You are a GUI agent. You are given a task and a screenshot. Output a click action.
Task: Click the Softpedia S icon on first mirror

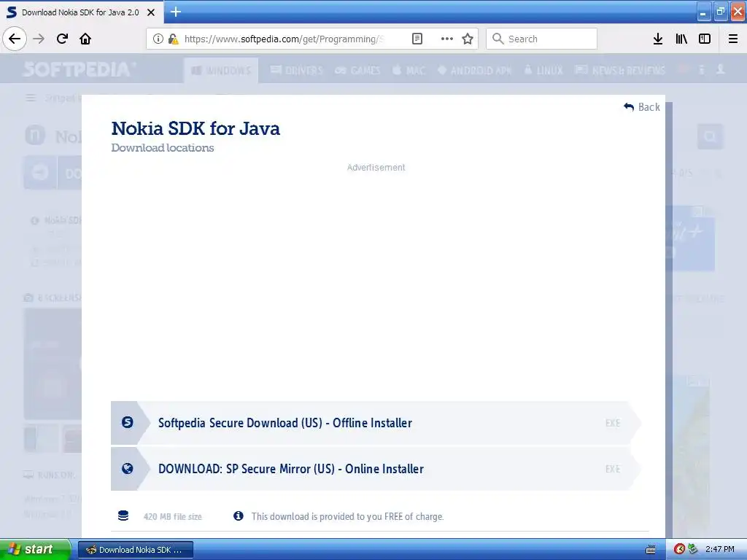pyautogui.click(x=127, y=422)
